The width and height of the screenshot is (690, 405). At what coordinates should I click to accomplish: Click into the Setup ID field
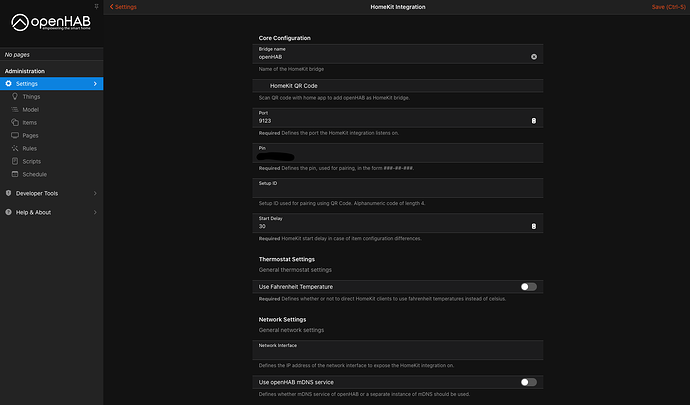[x=397, y=188]
